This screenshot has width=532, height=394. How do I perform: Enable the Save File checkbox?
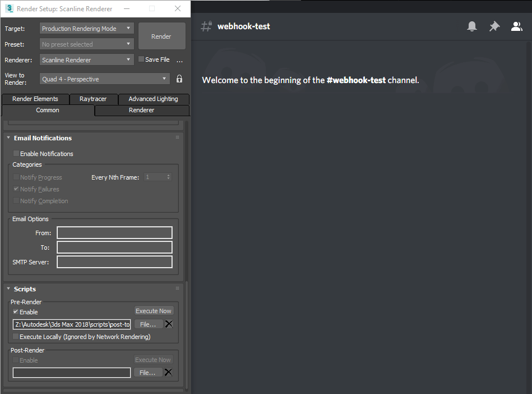click(x=141, y=59)
